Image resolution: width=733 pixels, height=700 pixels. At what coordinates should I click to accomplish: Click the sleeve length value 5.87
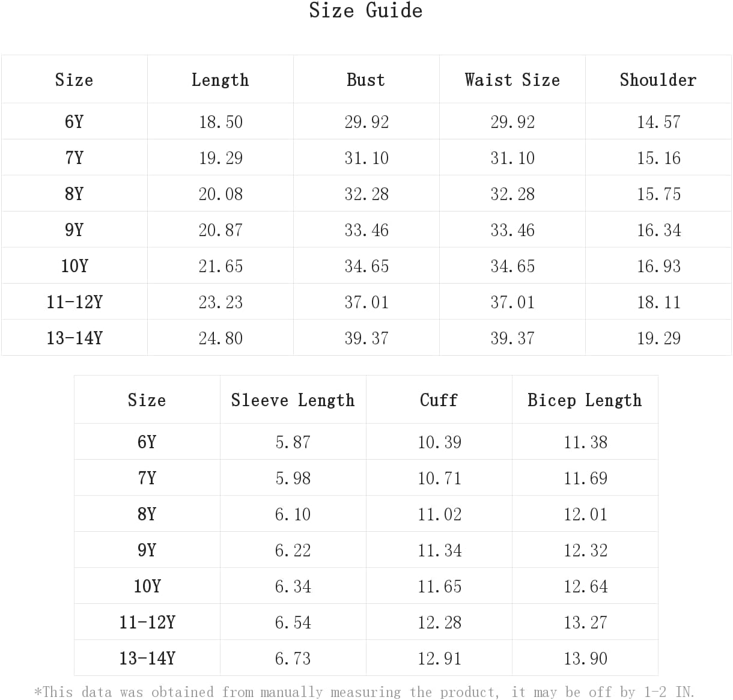[x=293, y=442]
